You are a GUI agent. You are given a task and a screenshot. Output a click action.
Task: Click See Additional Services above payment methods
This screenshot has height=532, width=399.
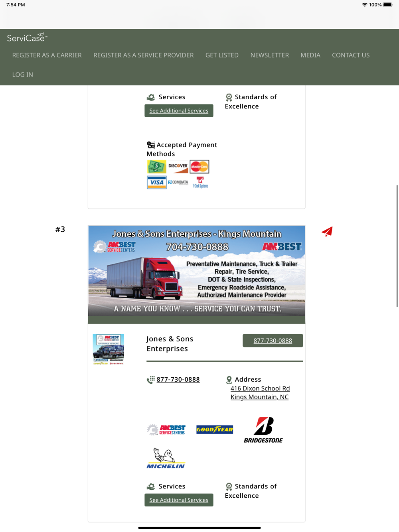tap(179, 110)
